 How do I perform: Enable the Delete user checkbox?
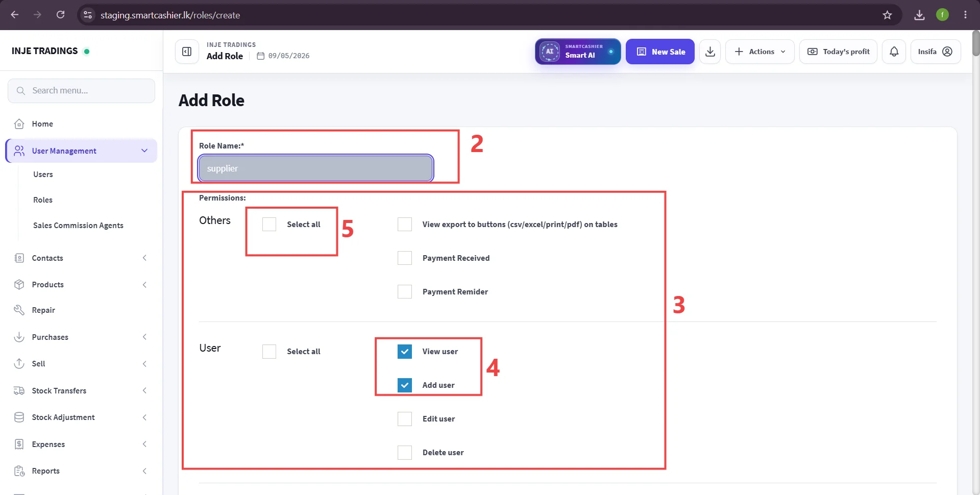405,453
